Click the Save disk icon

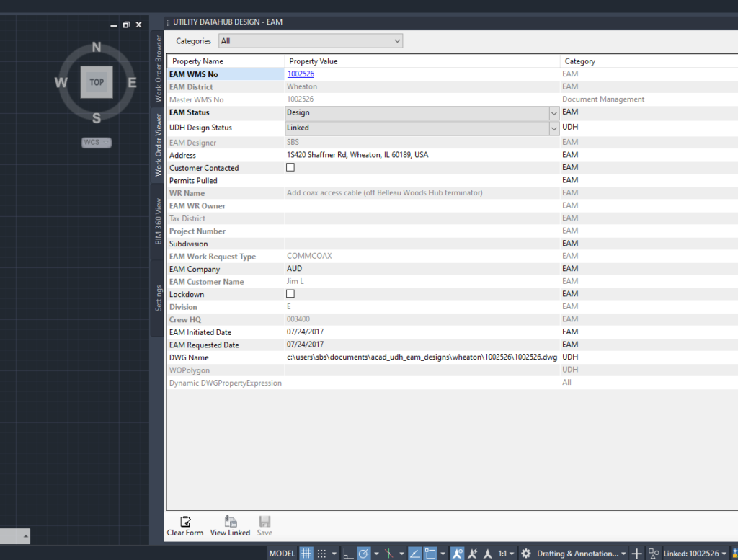pos(264,521)
